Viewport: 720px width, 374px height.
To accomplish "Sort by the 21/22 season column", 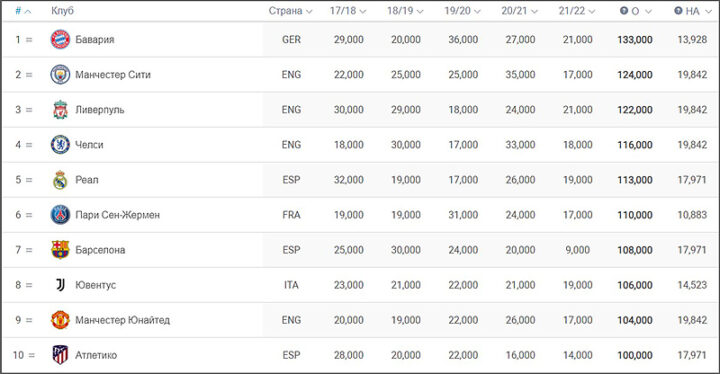I will coord(577,11).
